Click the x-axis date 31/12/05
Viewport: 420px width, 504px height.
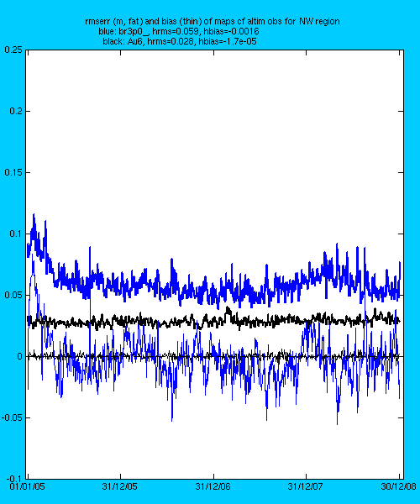120,486
